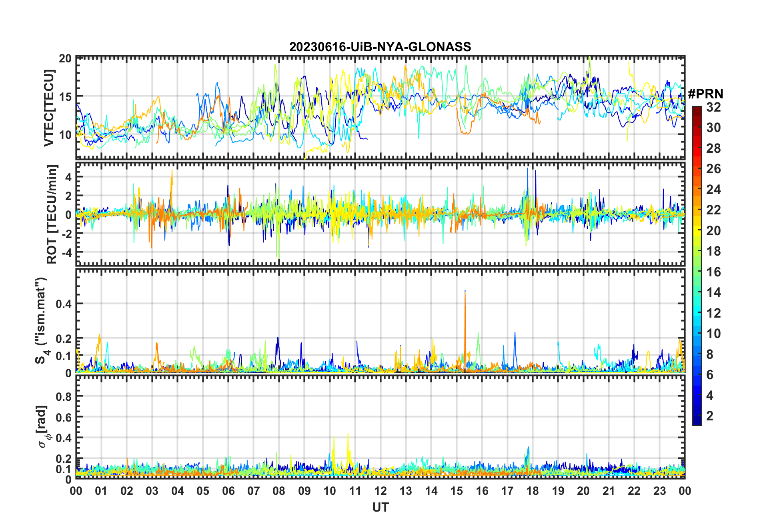Click colorbar tick label 14
Viewport: 761px width, 532px height.
(x=713, y=292)
